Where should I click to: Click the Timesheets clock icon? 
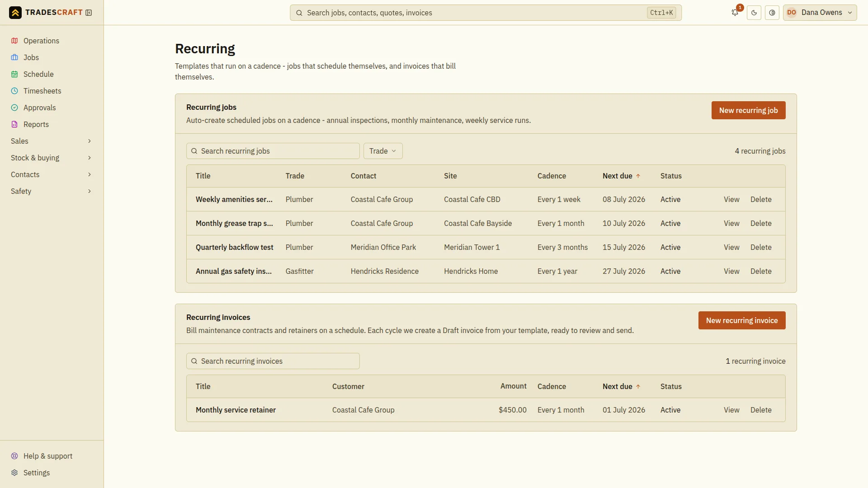tap(14, 91)
